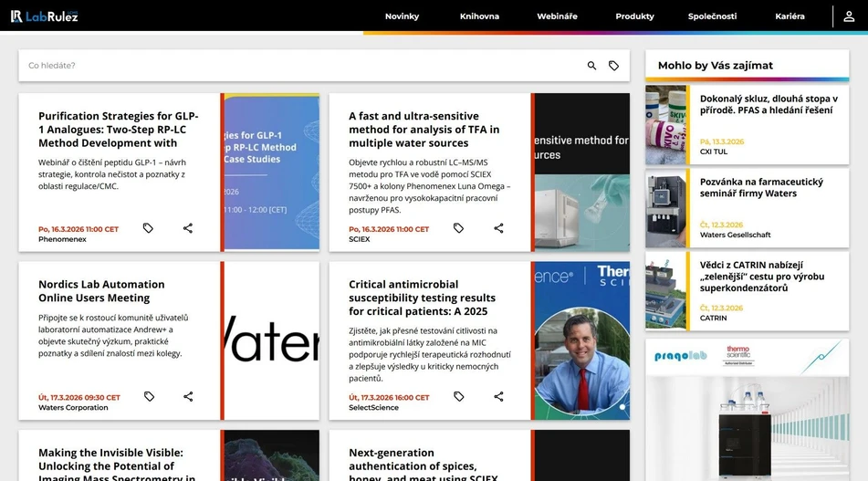Open tag filter icon in search bar
The width and height of the screenshot is (868, 481).
[x=613, y=66]
